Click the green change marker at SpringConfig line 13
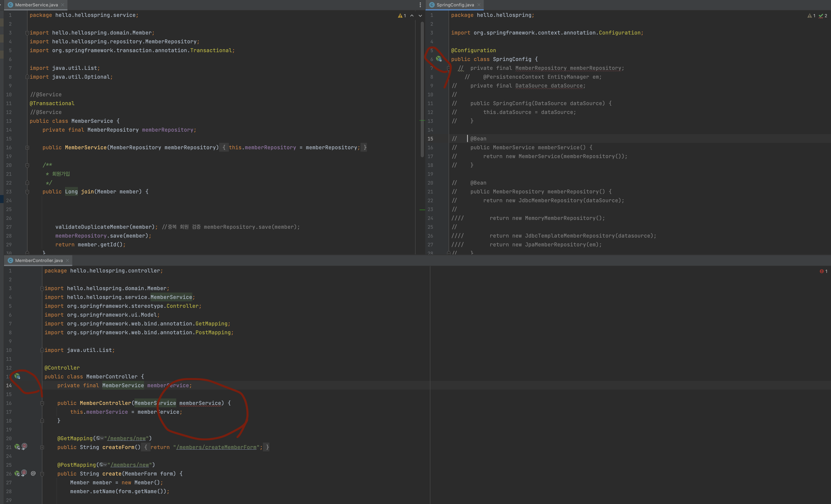Screen dimensions: 831x504 click(x=422, y=120)
